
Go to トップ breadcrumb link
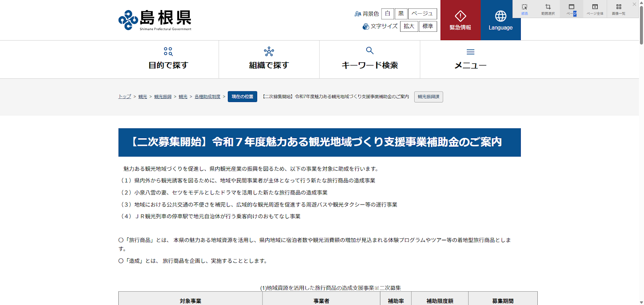pyautogui.click(x=125, y=97)
